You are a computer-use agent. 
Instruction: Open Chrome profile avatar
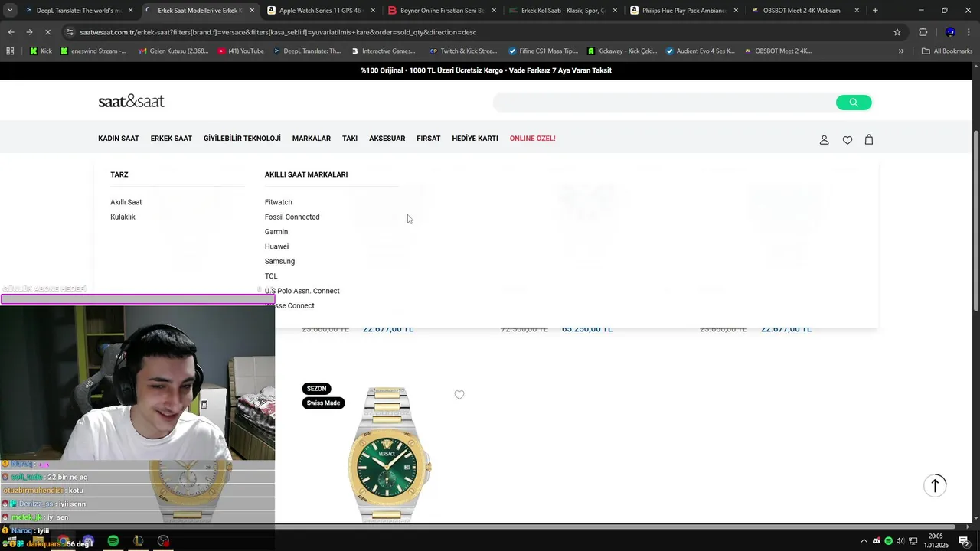tap(950, 32)
